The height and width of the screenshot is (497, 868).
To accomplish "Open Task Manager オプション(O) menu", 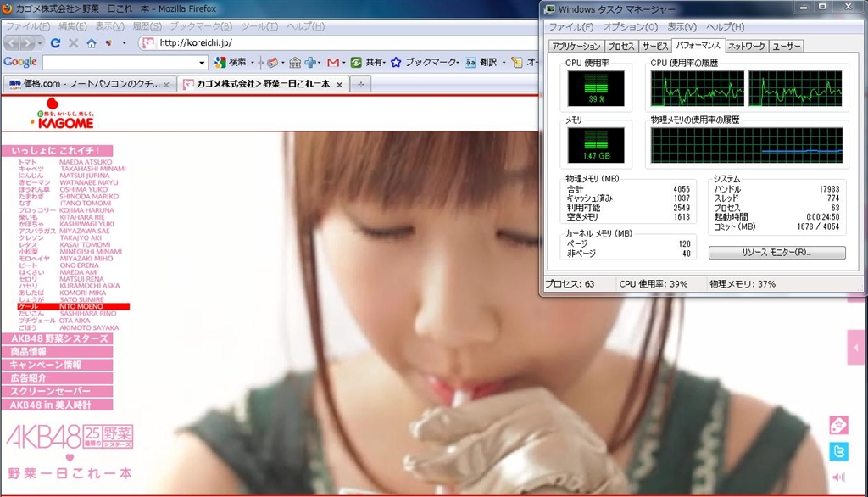I will [x=631, y=26].
